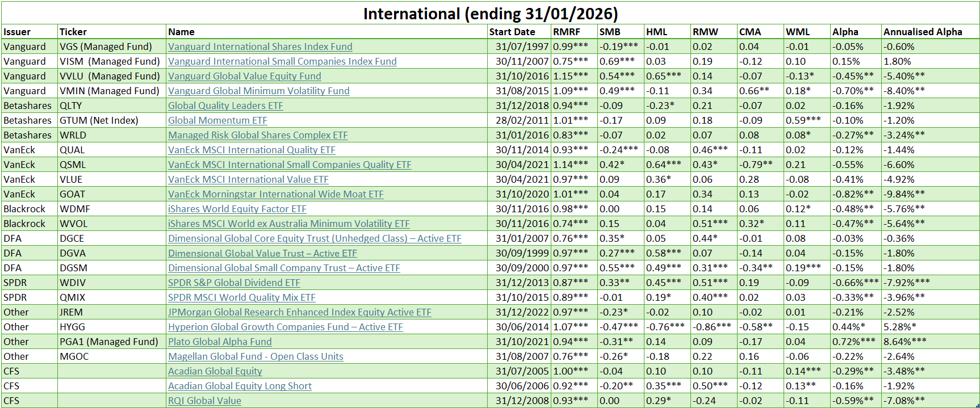This screenshot has width=980, height=408.
Task: Open the RQI Global Value link
Action: click(204, 401)
